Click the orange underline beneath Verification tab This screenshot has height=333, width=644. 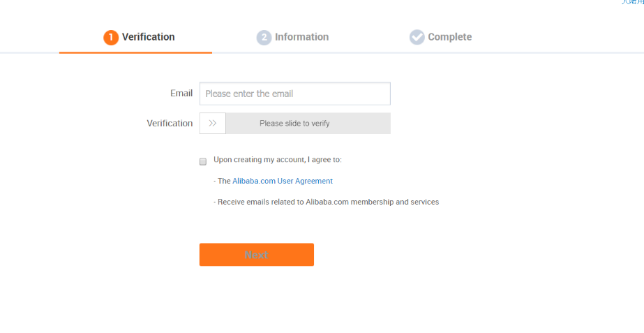tap(135, 52)
